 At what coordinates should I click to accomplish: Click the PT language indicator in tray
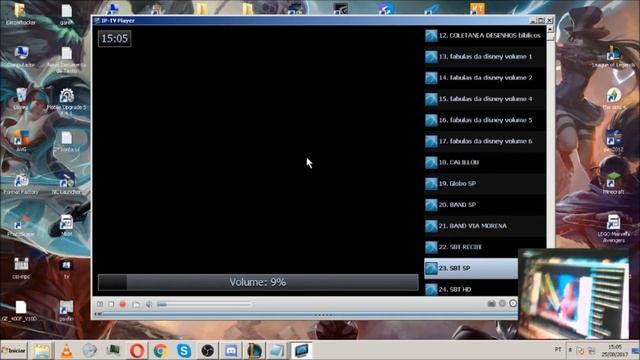click(558, 350)
